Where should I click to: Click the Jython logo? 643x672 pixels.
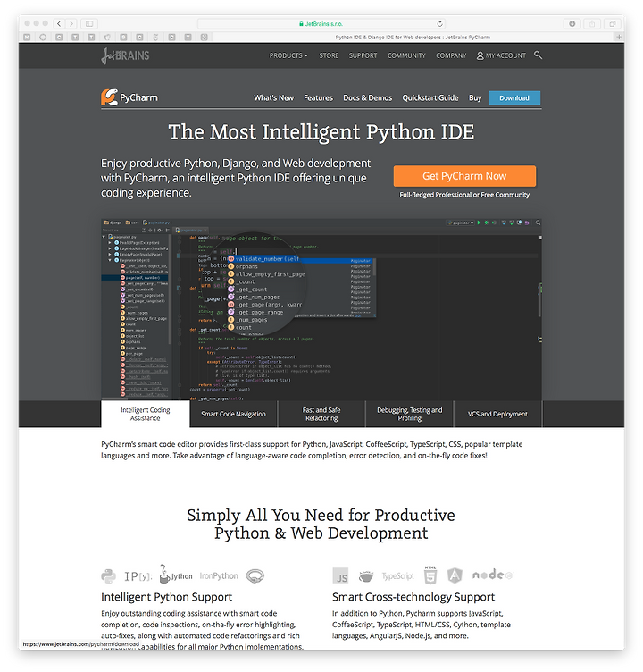click(176, 575)
